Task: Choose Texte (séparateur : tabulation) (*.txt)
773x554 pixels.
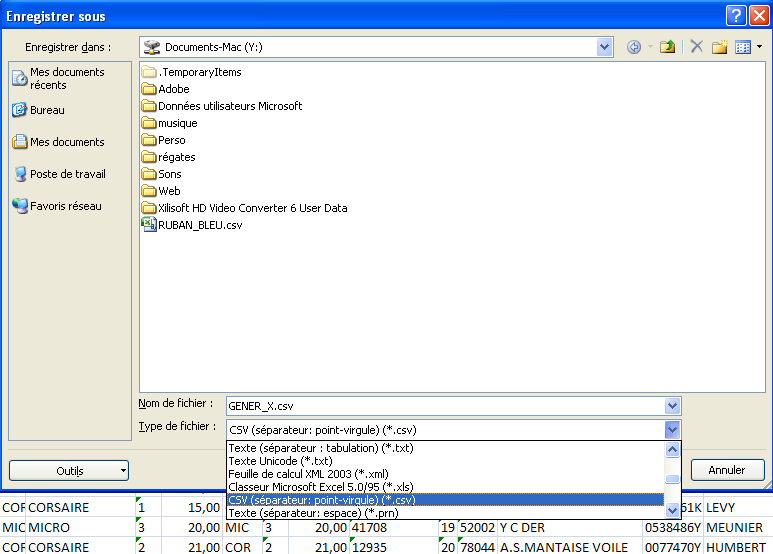Action: tap(446, 448)
